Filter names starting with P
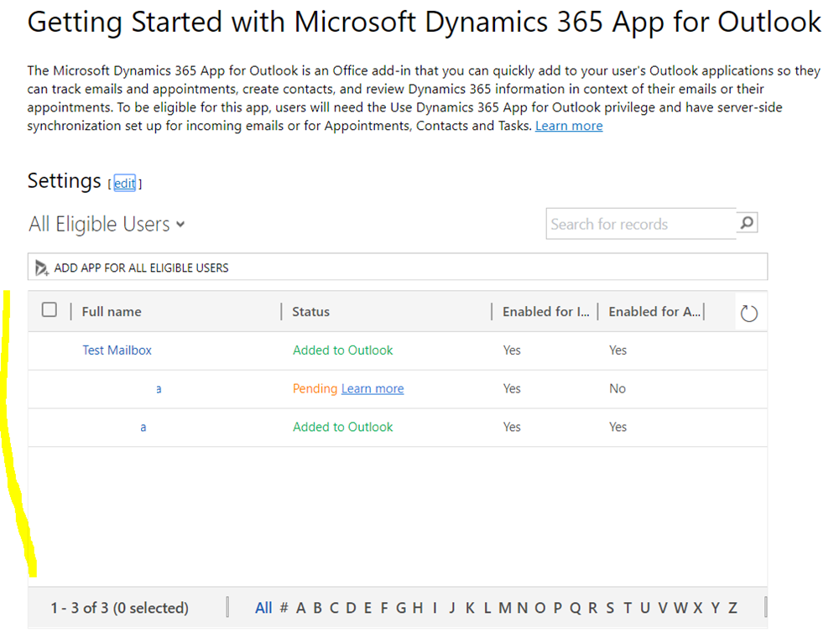This screenshot has width=834, height=644. [557, 608]
